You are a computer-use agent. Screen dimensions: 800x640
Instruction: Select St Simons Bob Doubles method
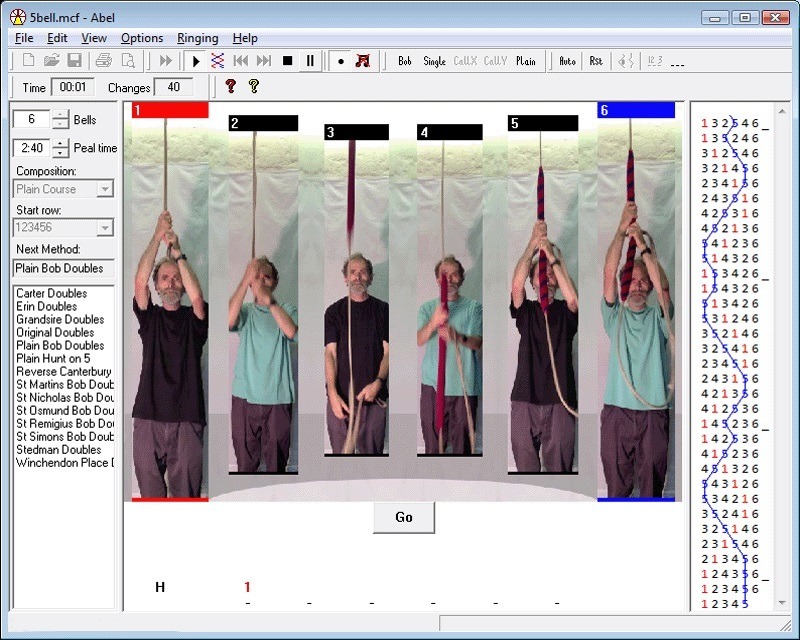tap(64, 436)
